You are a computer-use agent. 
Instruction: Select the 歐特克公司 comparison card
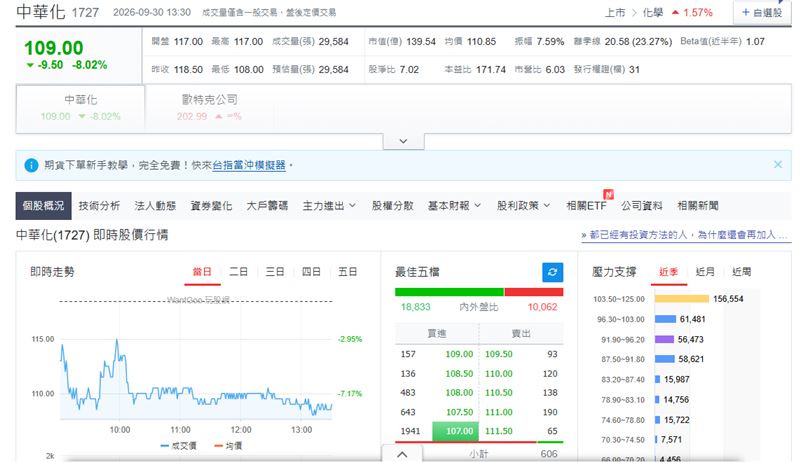209,108
